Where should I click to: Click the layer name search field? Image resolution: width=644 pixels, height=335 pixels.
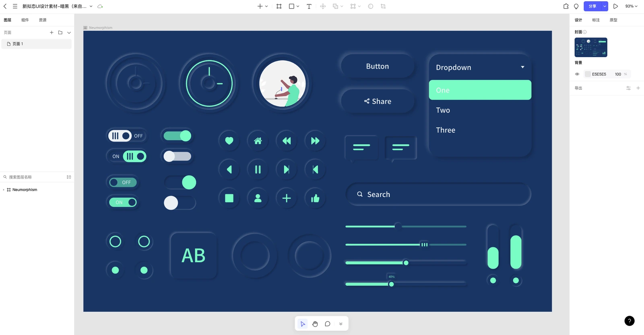(x=34, y=177)
